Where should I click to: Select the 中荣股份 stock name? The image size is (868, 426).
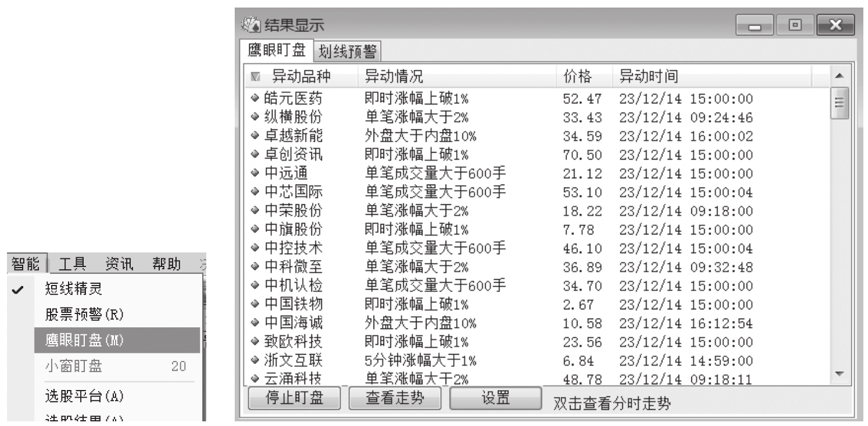(293, 210)
